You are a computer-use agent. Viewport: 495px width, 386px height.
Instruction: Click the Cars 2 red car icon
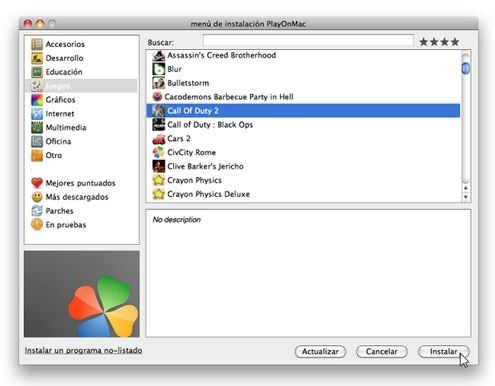(x=159, y=139)
